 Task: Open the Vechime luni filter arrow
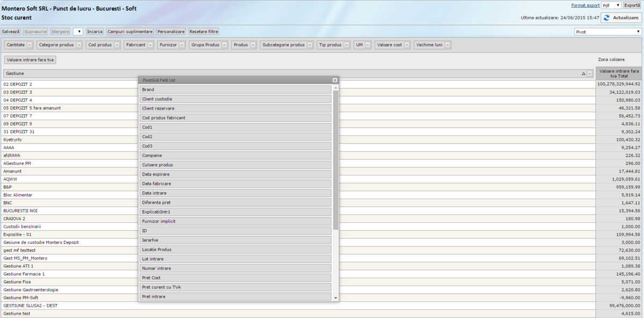(x=447, y=45)
